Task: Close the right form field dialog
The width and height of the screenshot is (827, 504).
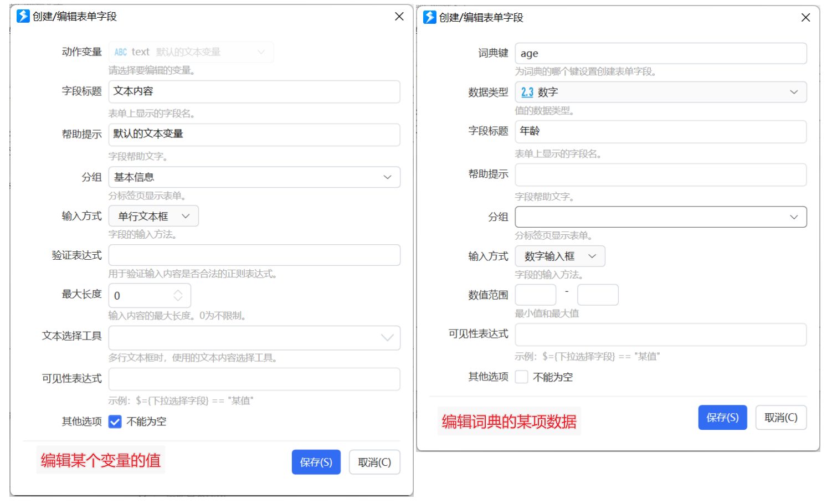Action: [806, 18]
